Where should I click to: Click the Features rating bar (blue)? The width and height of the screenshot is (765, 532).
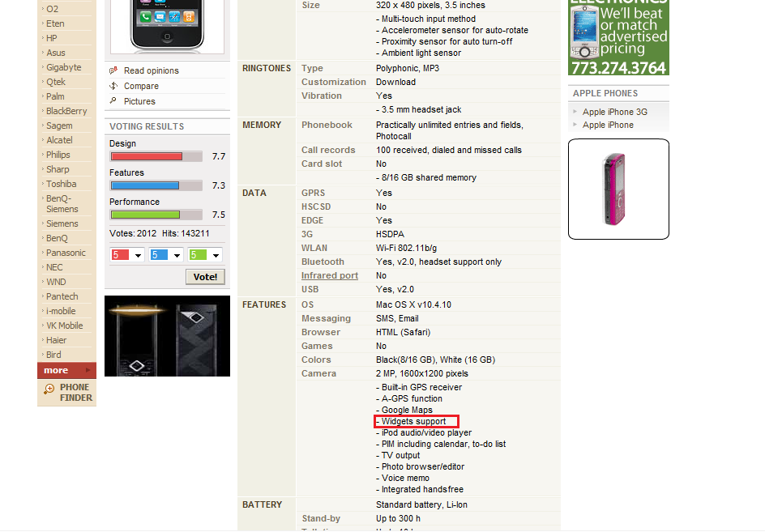point(156,185)
